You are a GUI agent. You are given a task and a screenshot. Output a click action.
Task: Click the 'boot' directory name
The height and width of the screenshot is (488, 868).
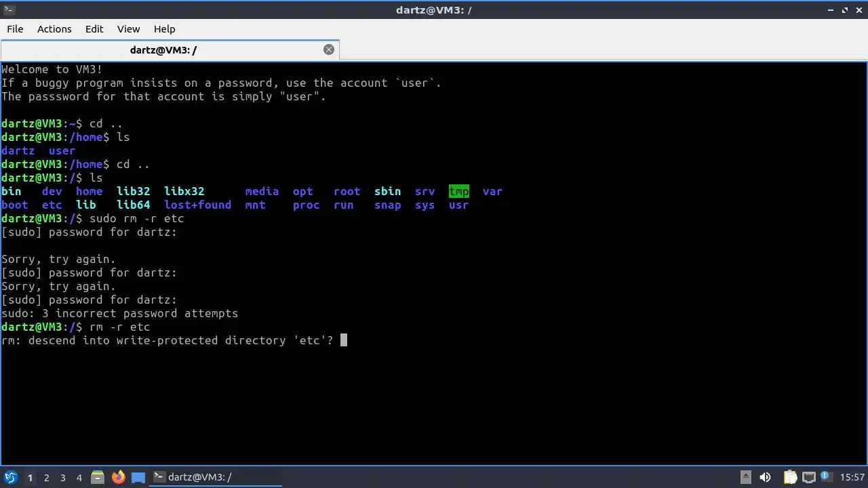point(15,205)
